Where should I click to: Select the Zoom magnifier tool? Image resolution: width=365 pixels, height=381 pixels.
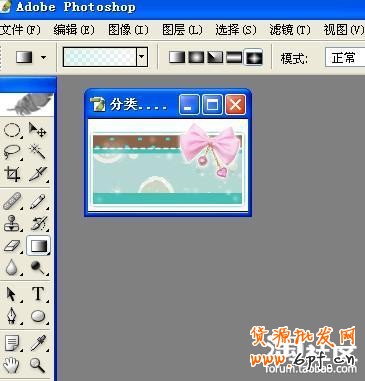[x=38, y=365]
